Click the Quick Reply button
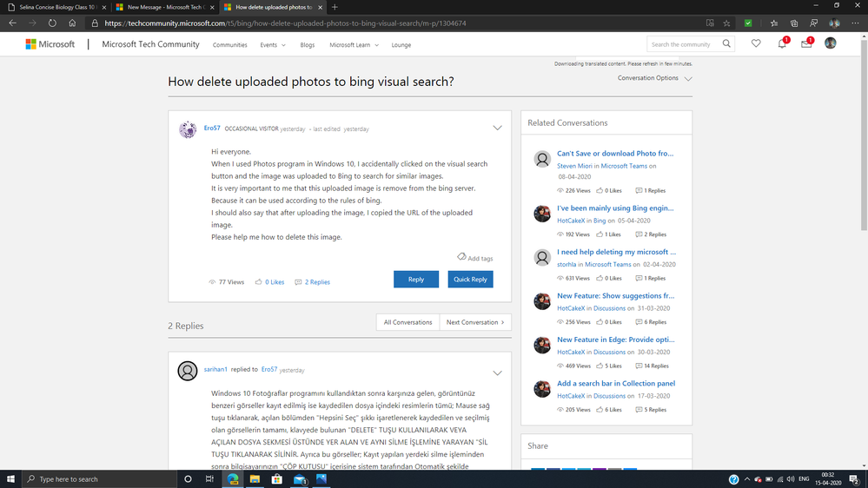Image resolution: width=868 pixels, height=488 pixels. (x=470, y=280)
